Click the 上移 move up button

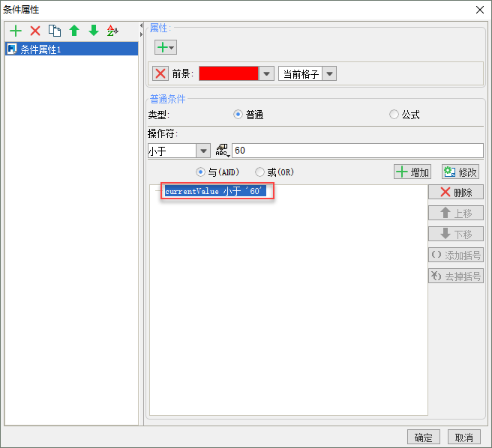456,214
